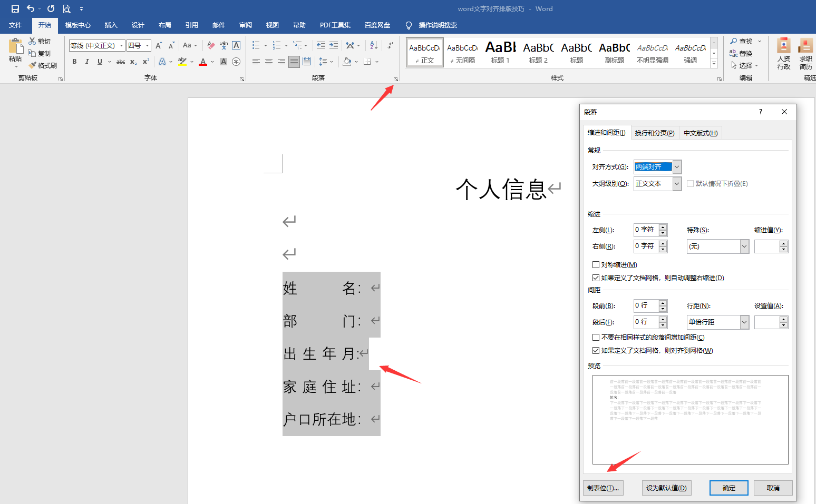This screenshot has height=504, width=816.
Task: Open the font size dropdown
Action: point(147,45)
